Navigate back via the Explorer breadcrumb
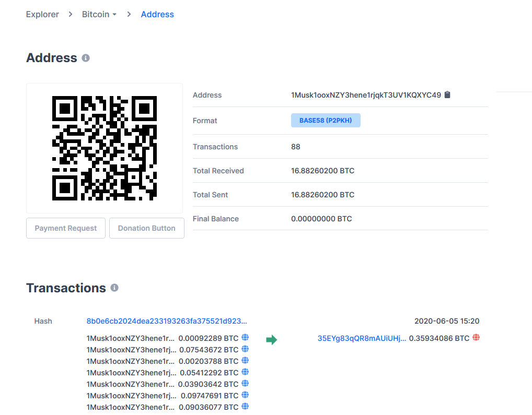 click(42, 14)
